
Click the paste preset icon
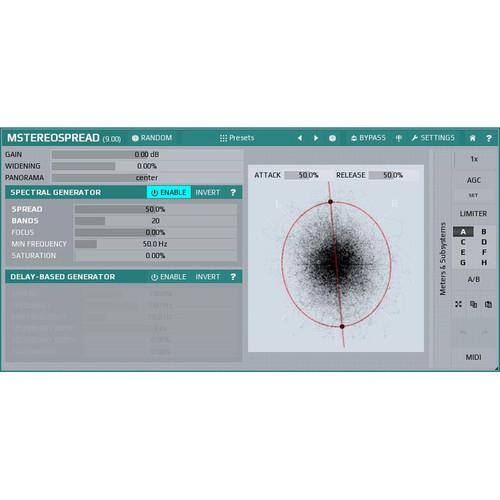(488, 304)
